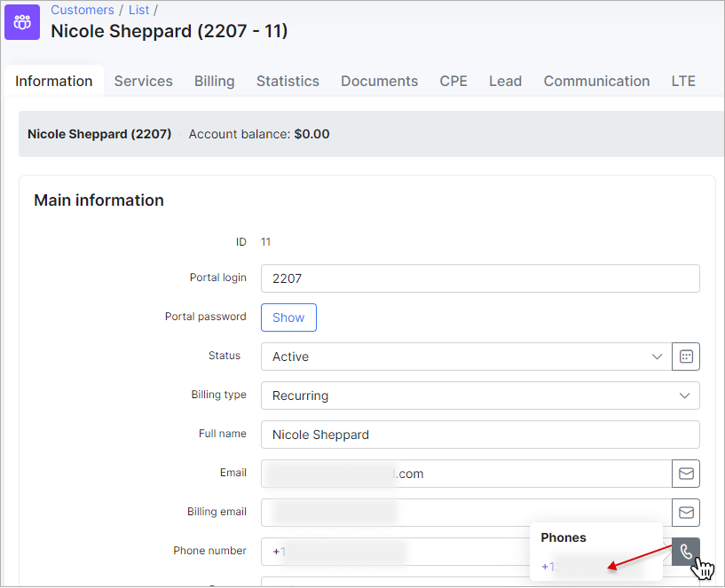Image resolution: width=725 pixels, height=588 pixels.
Task: Open the Billing tab
Action: [x=215, y=81]
